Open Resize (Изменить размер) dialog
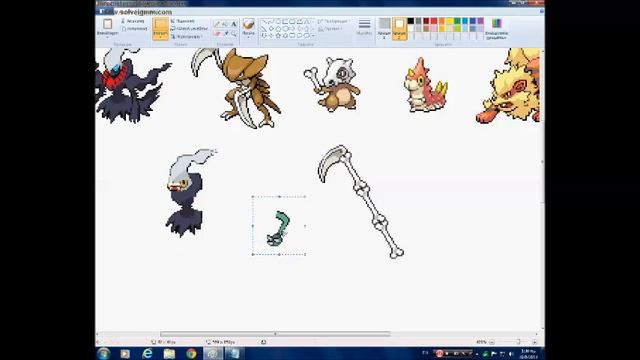Screen dimensions: 640x360 (189, 29)
